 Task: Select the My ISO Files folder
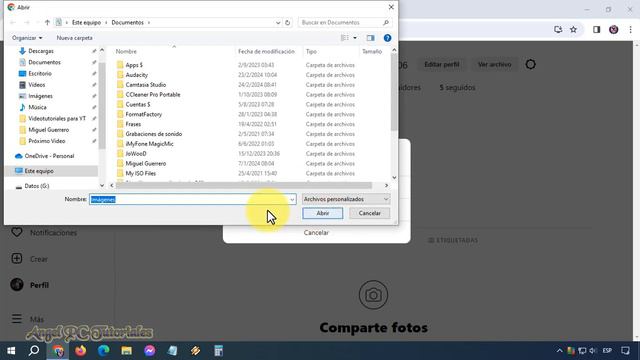pyautogui.click(x=140, y=173)
